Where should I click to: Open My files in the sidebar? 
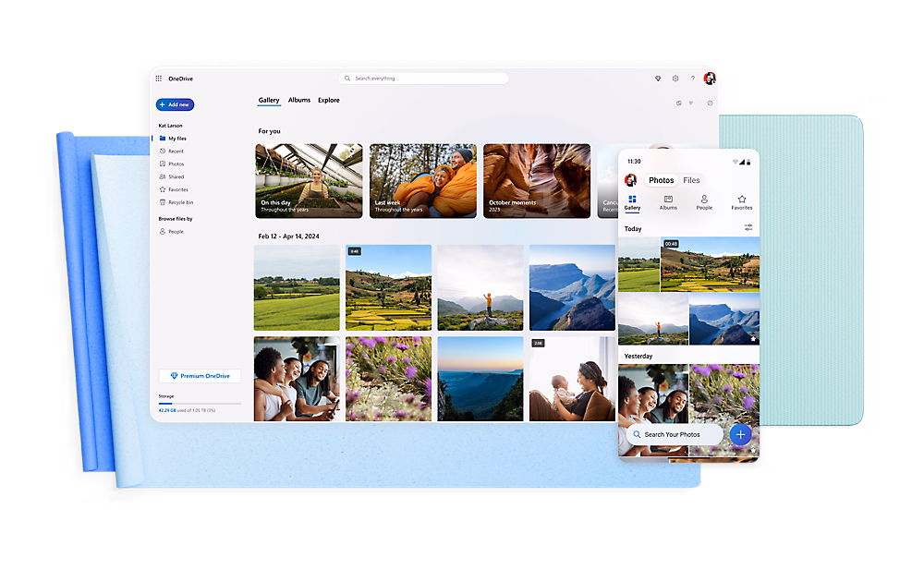pyautogui.click(x=174, y=139)
